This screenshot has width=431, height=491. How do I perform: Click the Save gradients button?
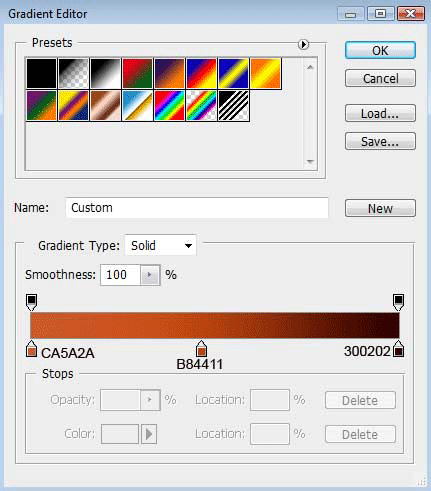[380, 141]
